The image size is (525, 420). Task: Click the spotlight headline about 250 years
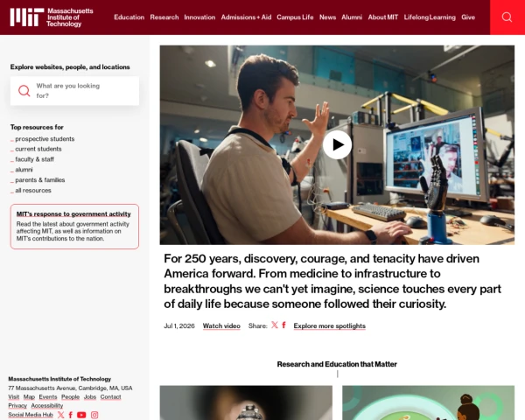point(332,281)
